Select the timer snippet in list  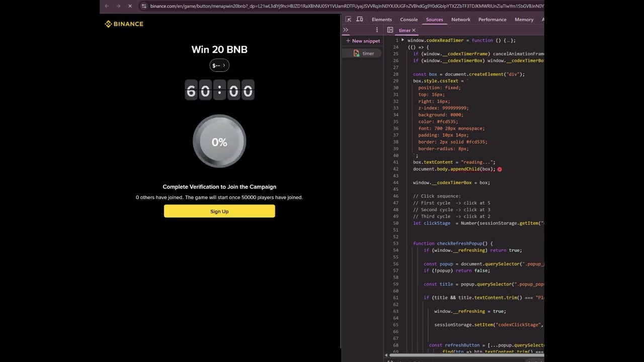click(x=363, y=53)
